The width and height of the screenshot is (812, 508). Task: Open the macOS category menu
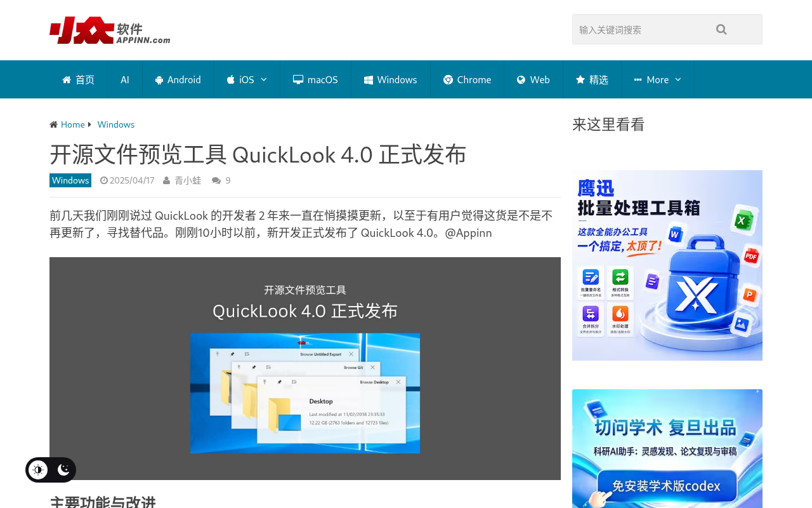[x=315, y=79]
